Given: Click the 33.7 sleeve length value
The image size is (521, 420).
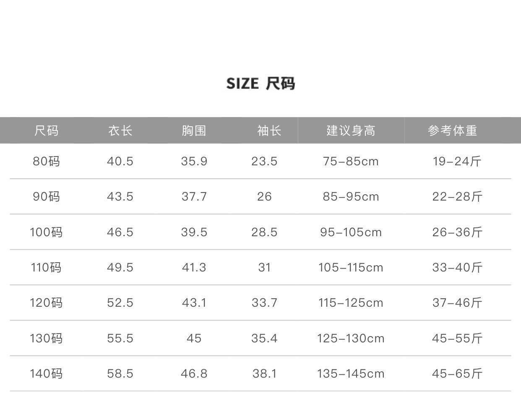Looking at the screenshot, I should (265, 303).
